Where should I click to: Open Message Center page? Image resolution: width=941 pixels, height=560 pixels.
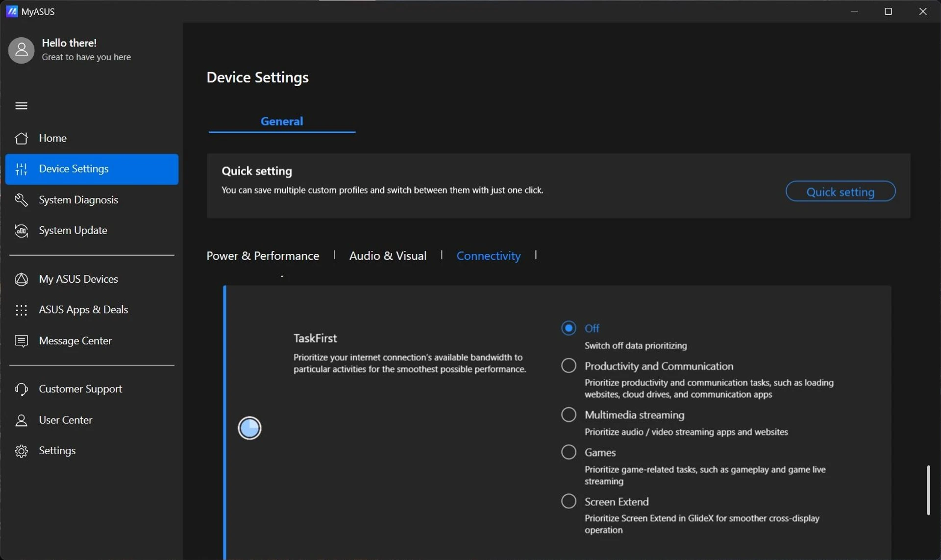coord(92,341)
